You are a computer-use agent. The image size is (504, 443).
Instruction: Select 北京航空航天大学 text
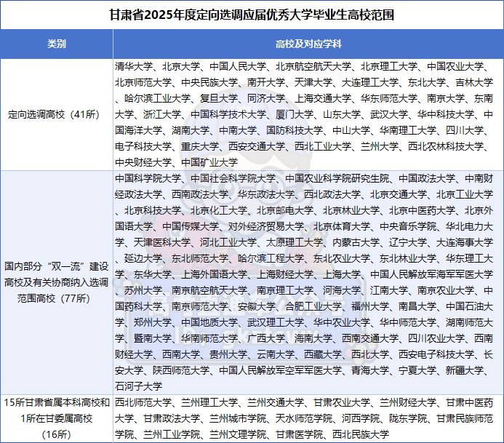pyautogui.click(x=313, y=66)
